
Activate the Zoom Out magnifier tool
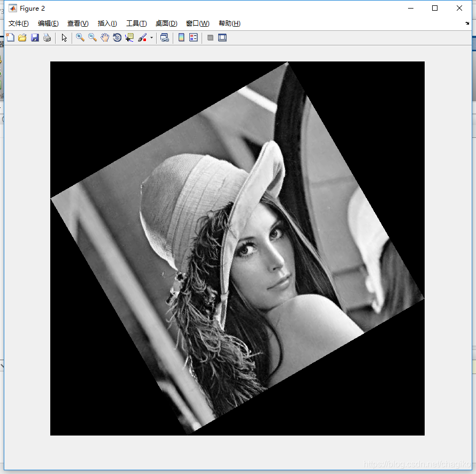pos(93,37)
